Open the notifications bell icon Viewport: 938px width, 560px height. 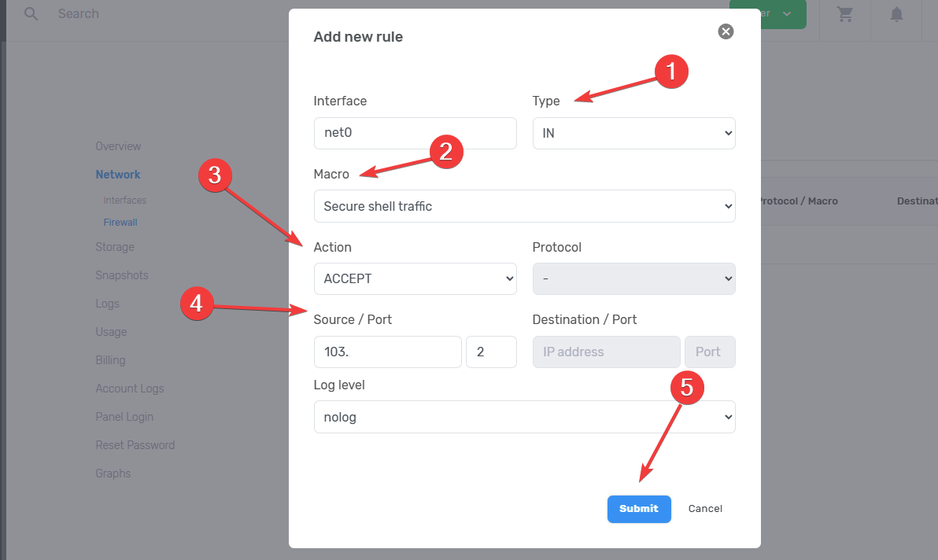896,14
